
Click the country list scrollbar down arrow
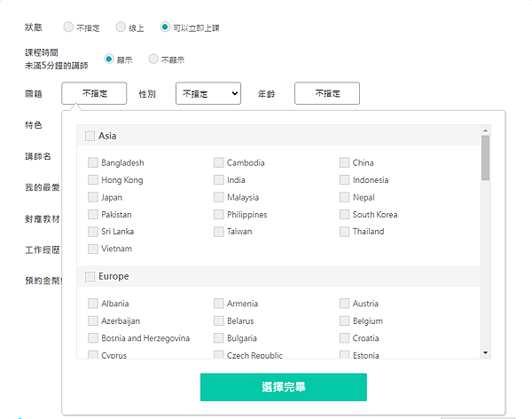(x=485, y=353)
